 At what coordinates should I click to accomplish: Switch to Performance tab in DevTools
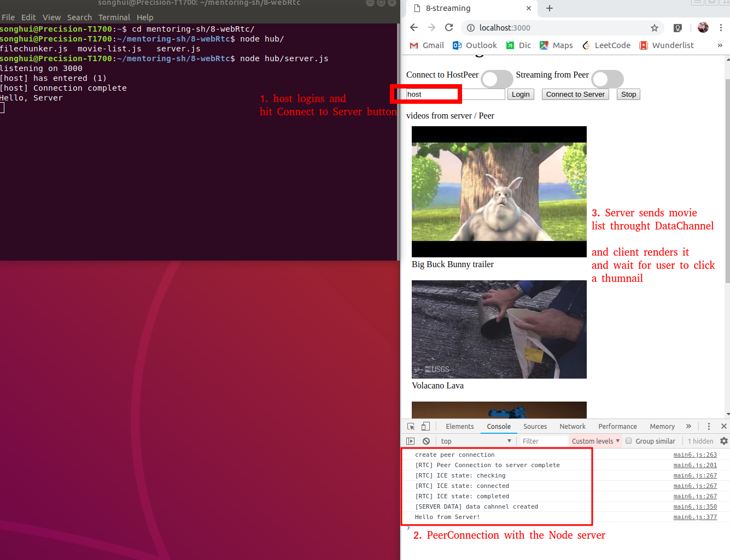[x=617, y=427]
